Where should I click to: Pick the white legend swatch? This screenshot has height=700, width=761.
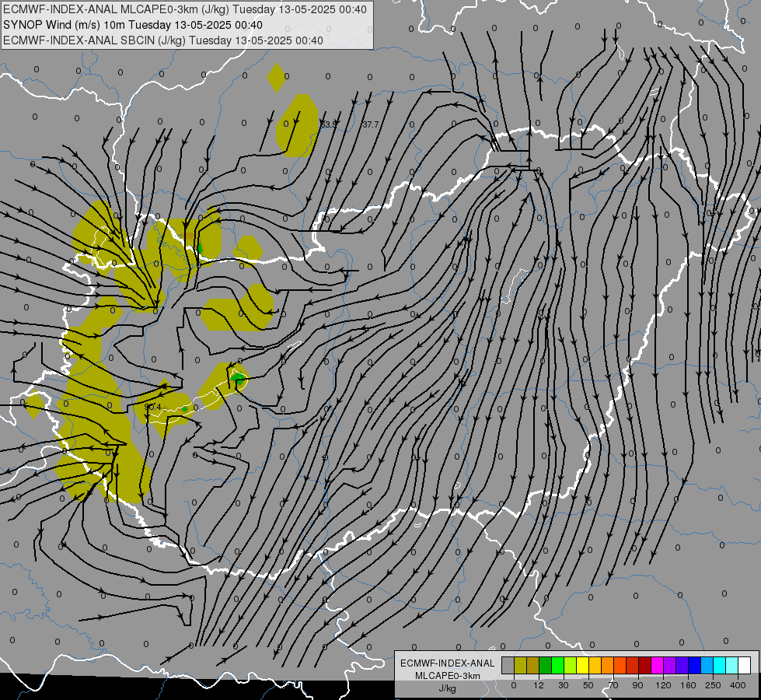coord(745,665)
